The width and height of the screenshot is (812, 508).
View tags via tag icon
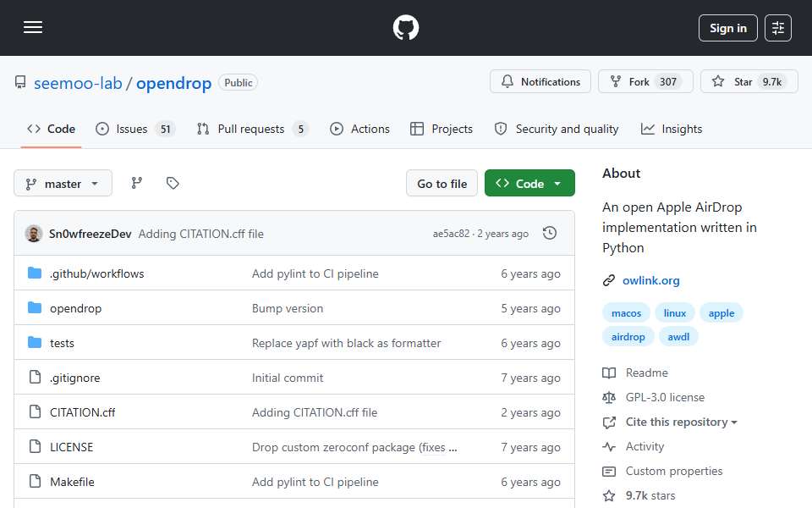point(173,183)
